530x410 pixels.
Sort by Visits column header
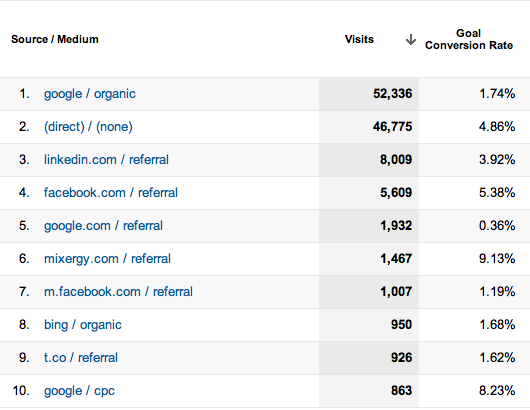coord(359,39)
